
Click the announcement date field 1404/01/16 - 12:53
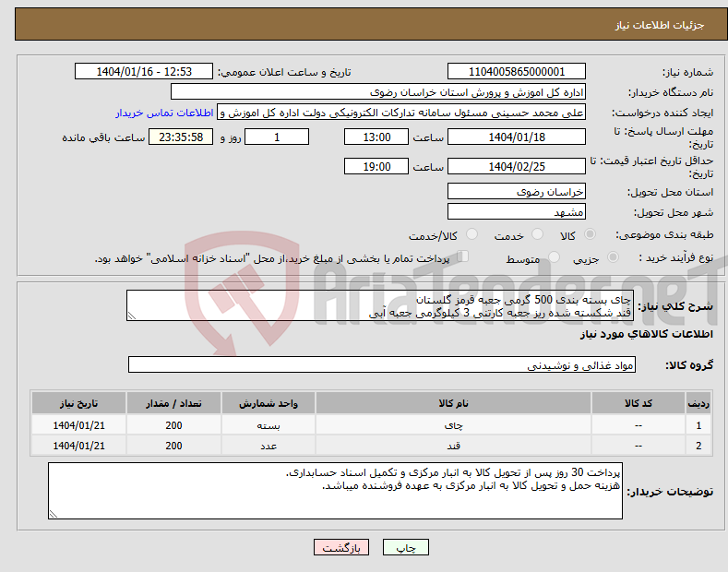(x=144, y=72)
